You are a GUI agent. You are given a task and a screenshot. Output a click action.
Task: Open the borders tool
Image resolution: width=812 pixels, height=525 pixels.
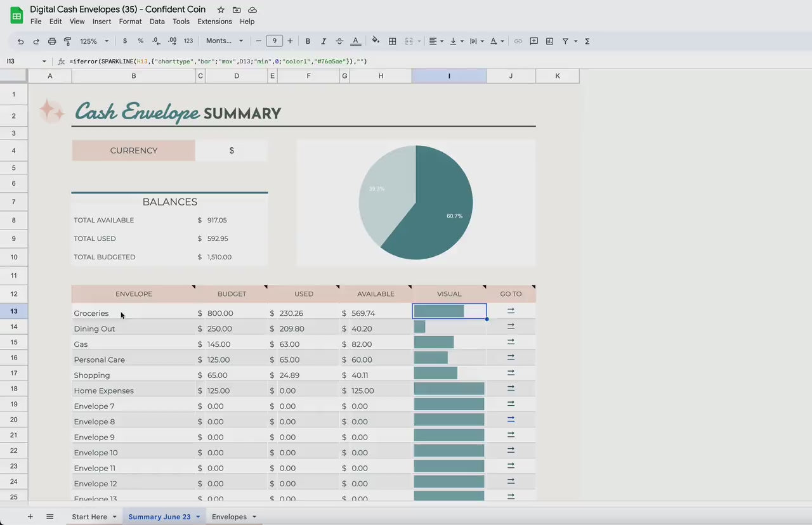click(x=393, y=41)
